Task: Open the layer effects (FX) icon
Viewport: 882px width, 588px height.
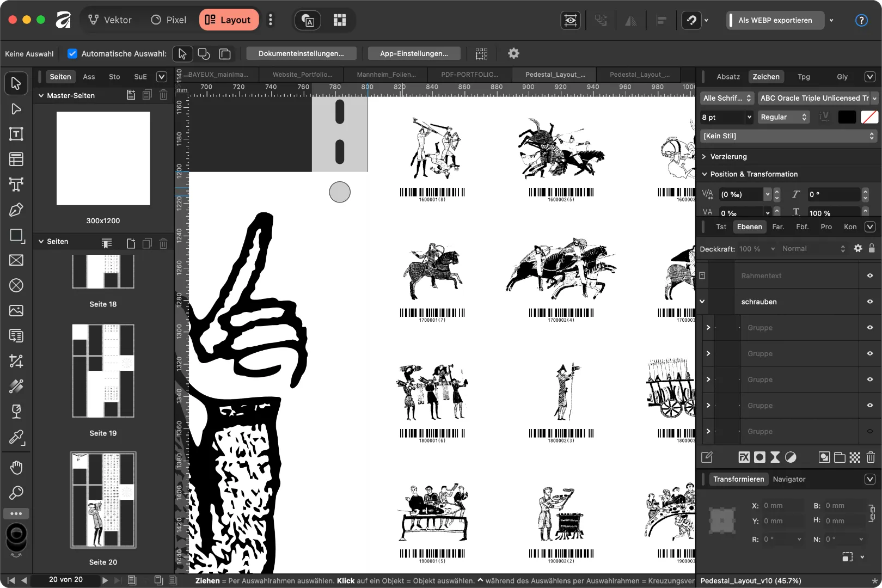Action: 744,457
